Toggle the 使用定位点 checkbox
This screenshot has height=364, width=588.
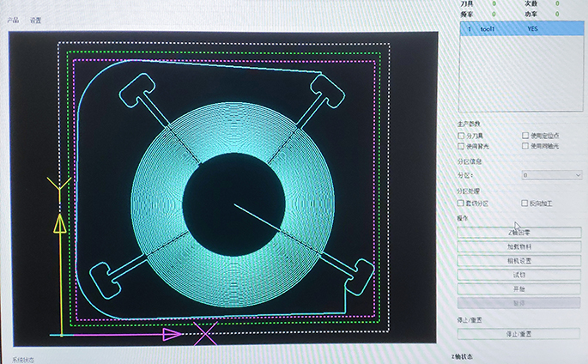pyautogui.click(x=525, y=136)
